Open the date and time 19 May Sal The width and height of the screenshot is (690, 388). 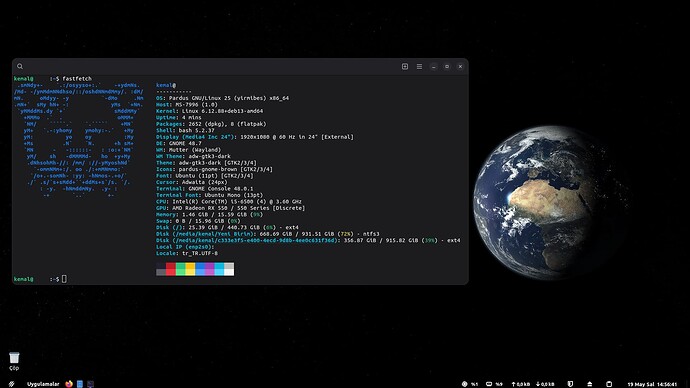652,384
